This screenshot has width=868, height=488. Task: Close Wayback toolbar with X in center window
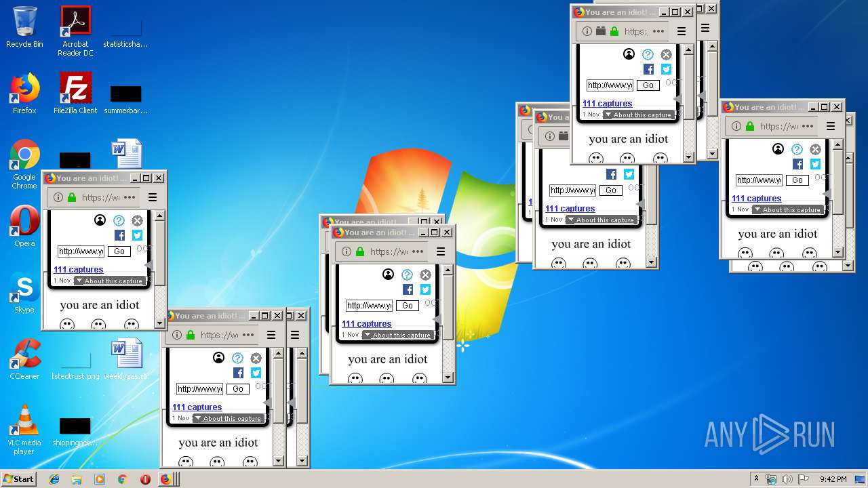pyautogui.click(x=425, y=274)
